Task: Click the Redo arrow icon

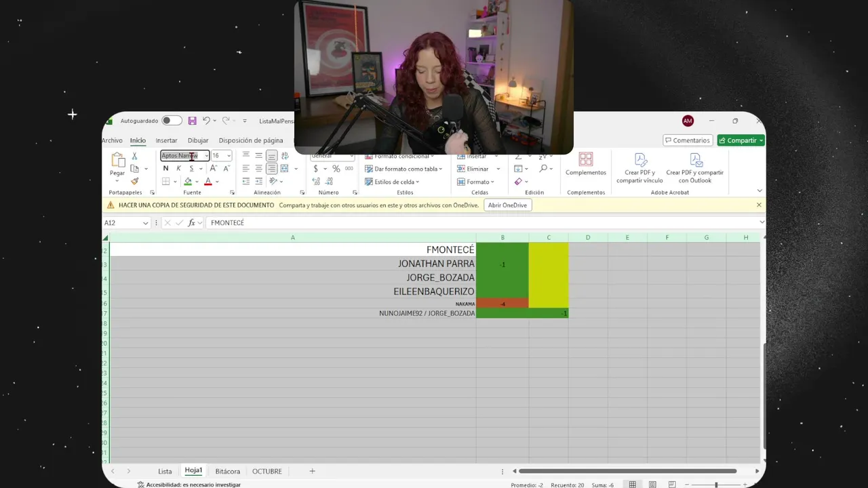Action: tap(226, 121)
